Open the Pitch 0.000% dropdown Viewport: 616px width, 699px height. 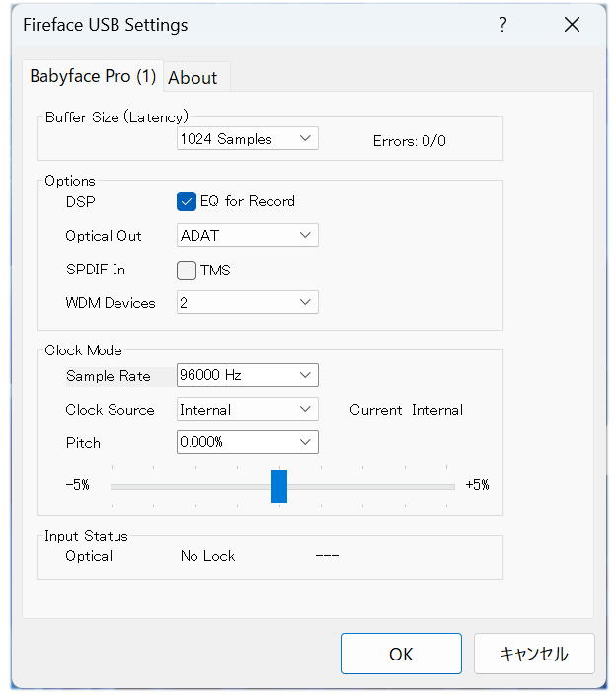(248, 442)
